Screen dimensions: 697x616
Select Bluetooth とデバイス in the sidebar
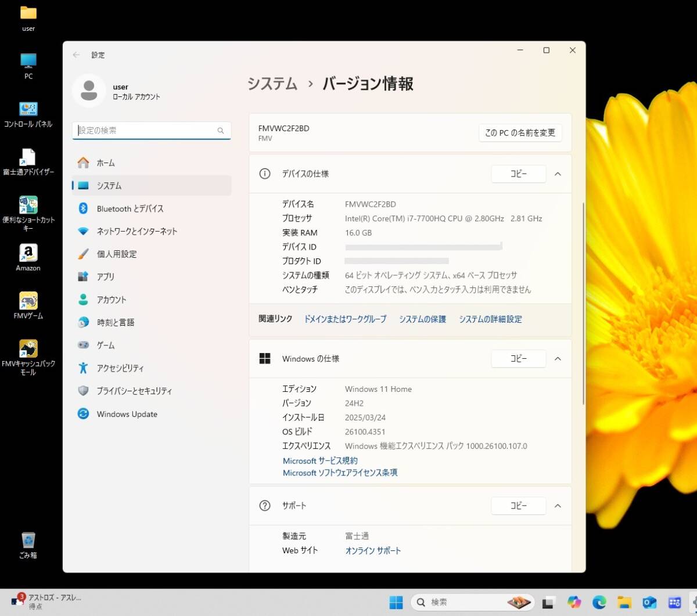130,208
